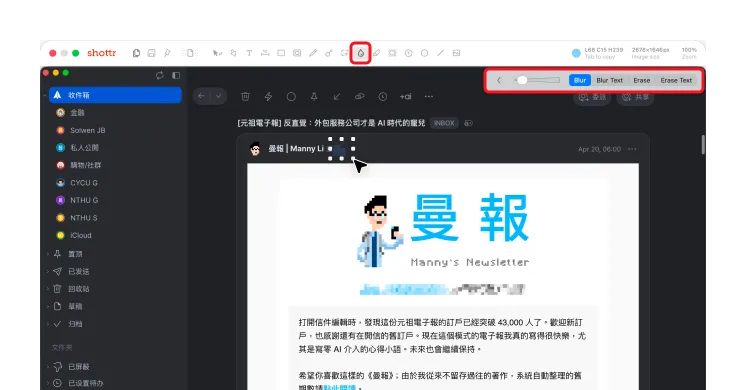Select the blur droplet tool in Shottr

pyautogui.click(x=361, y=53)
